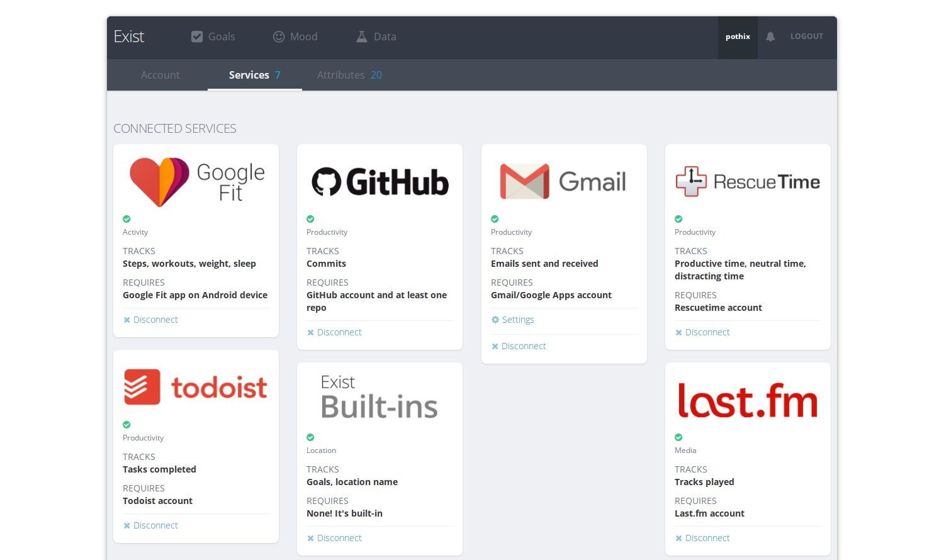This screenshot has width=944, height=560.
Task: Open notifications bell icon
Action: 770,36
